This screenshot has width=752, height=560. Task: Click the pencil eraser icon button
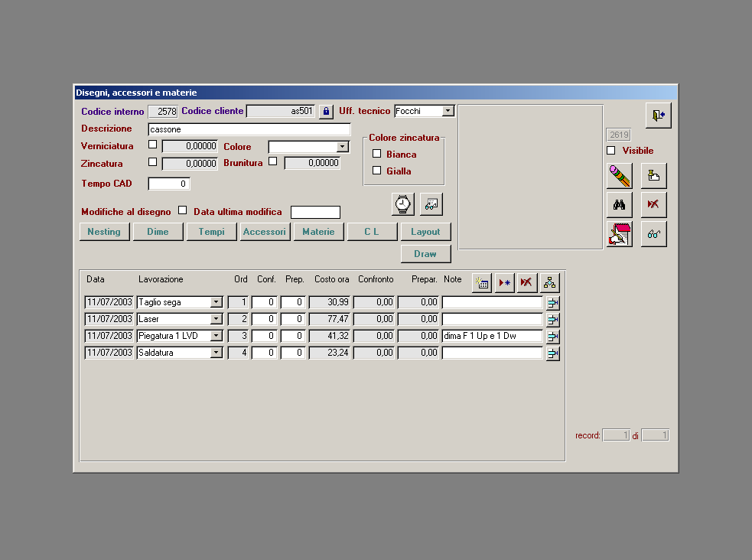[619, 175]
